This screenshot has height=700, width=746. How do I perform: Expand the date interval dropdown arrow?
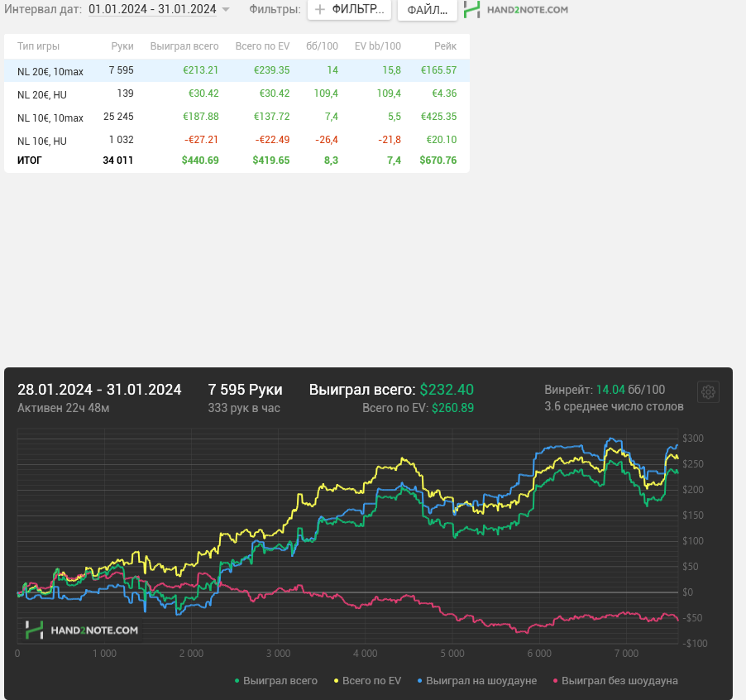pyautogui.click(x=226, y=10)
